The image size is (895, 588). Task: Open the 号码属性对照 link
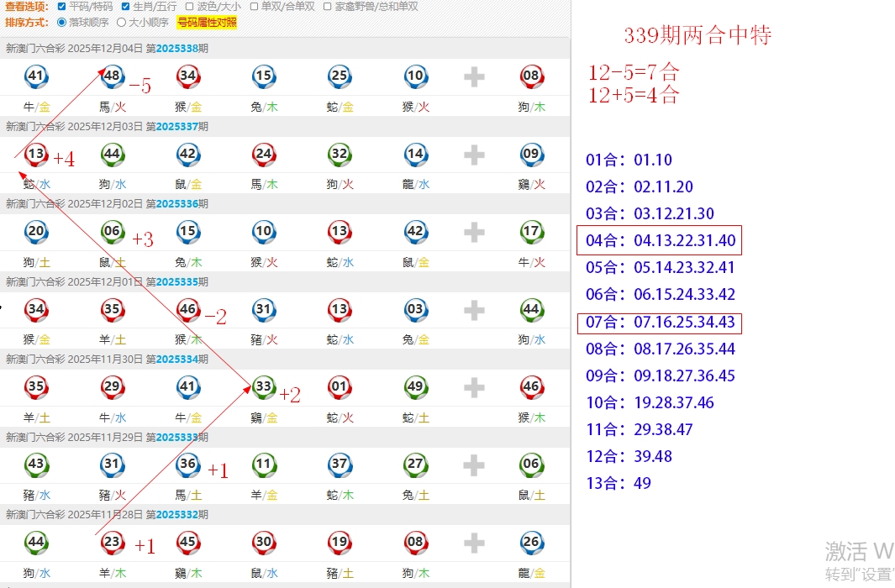coord(206,23)
